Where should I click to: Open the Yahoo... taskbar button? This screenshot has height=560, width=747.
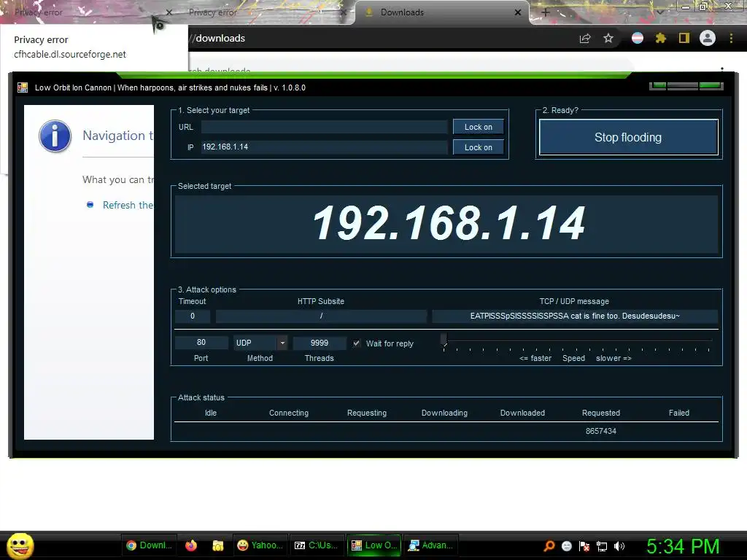coord(260,545)
